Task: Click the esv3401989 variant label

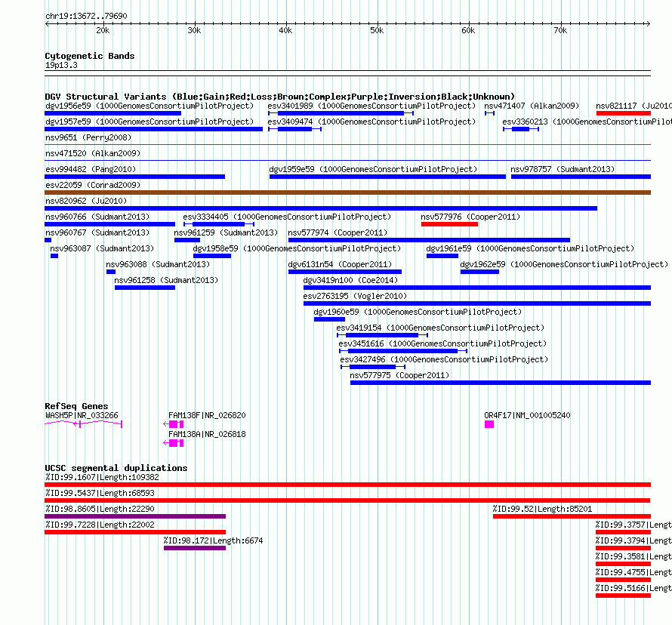Action: 371,106
